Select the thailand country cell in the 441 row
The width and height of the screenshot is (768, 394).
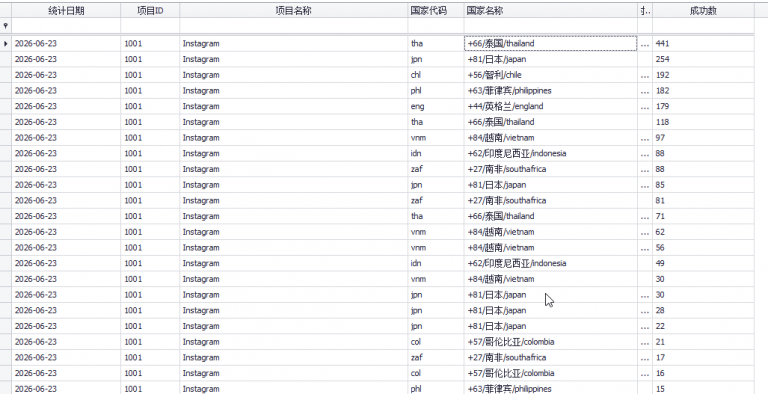point(551,44)
